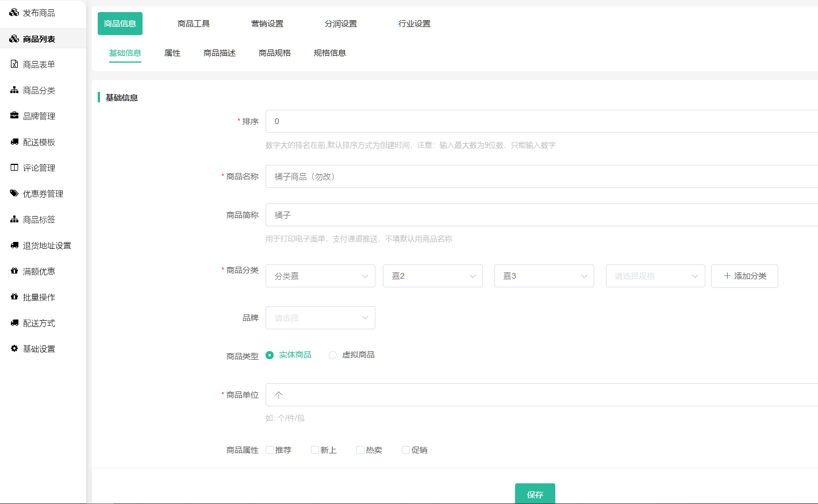
Task: Click the 基础设置 gear icon
Action: (14, 349)
